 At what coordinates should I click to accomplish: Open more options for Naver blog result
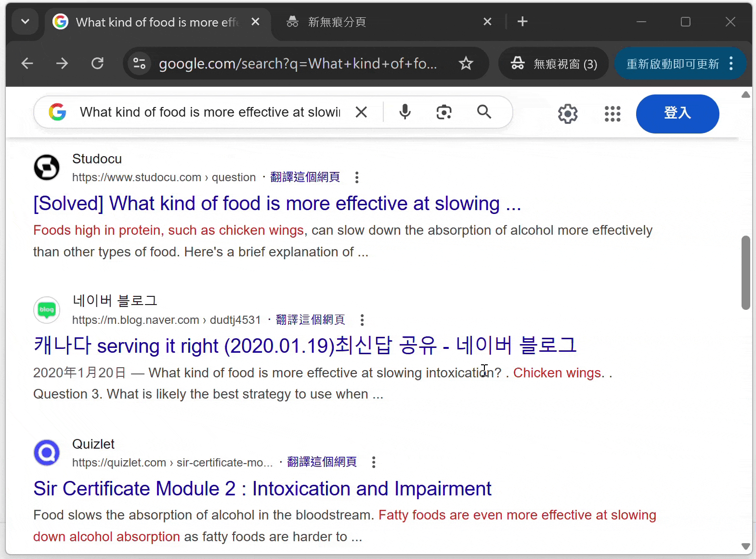click(362, 320)
